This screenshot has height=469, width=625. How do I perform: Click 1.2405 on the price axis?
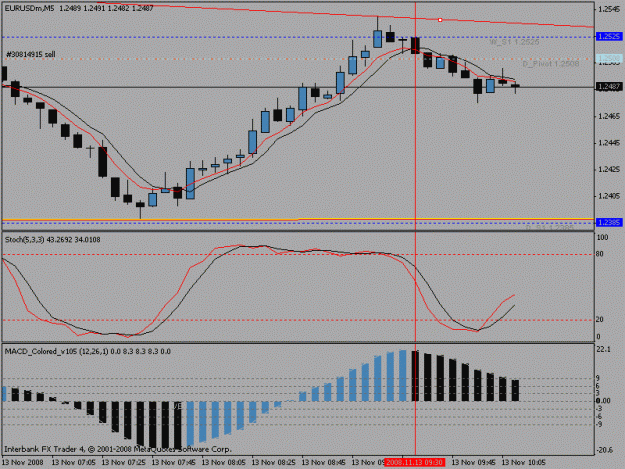click(609, 196)
